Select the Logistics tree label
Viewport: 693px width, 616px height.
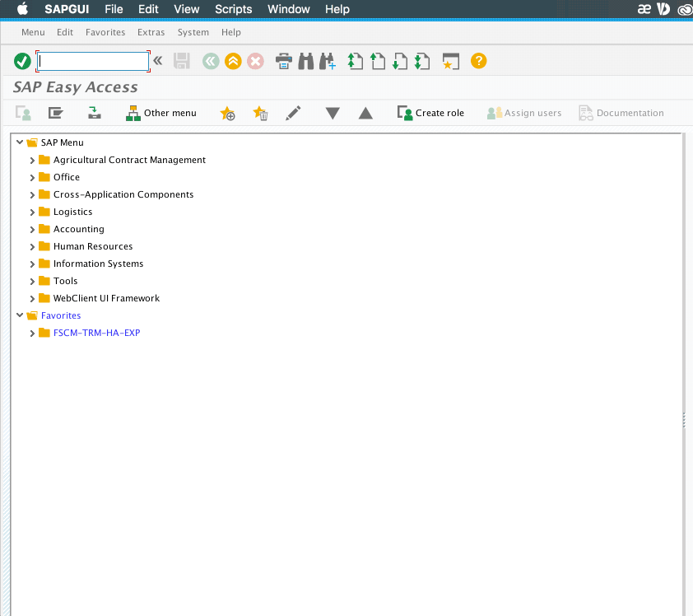coord(73,212)
